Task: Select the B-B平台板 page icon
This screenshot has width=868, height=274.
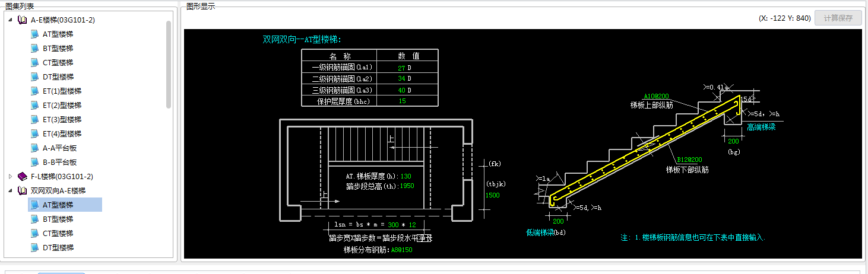Action: [35, 162]
